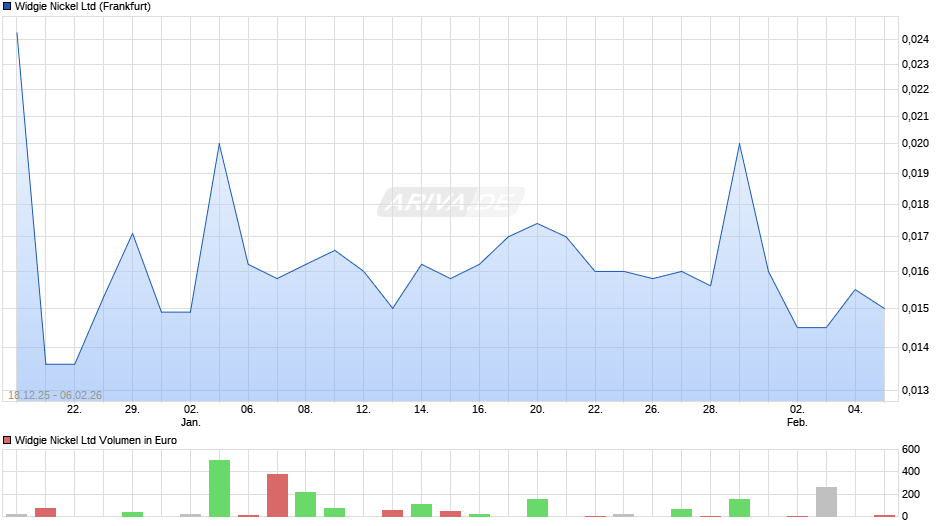This screenshot has height=526, width=940.
Task: Click the 0,017 price axis label
Action: click(915, 236)
